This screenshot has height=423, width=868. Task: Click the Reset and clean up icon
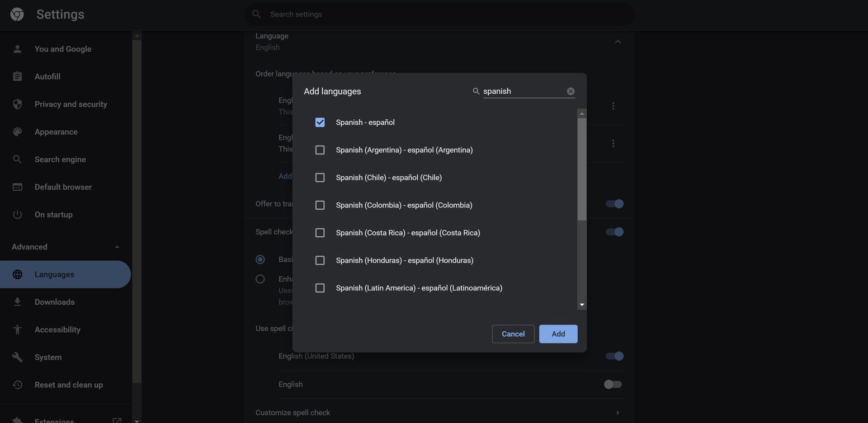point(17,385)
